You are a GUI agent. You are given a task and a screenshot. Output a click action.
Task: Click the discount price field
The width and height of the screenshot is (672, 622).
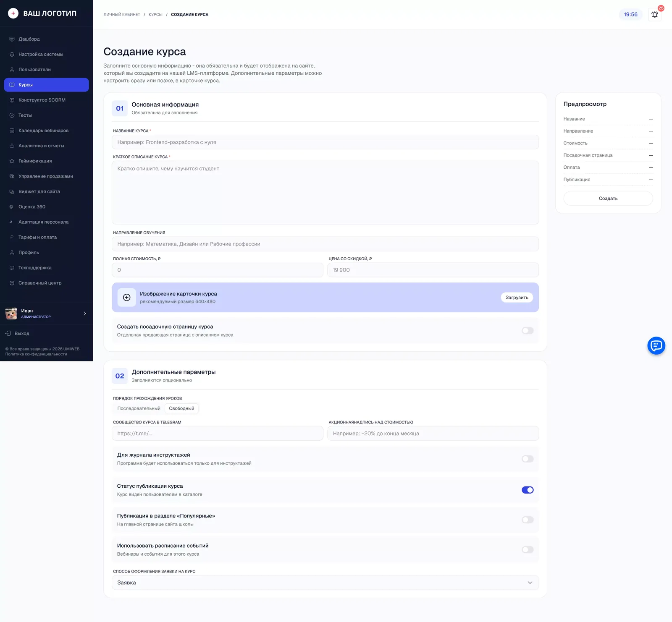(433, 270)
